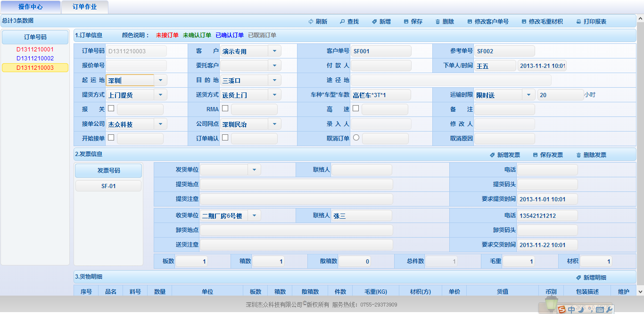Open order D1311210001 in the list
Viewport: 644px width, 314px height.
(35, 50)
